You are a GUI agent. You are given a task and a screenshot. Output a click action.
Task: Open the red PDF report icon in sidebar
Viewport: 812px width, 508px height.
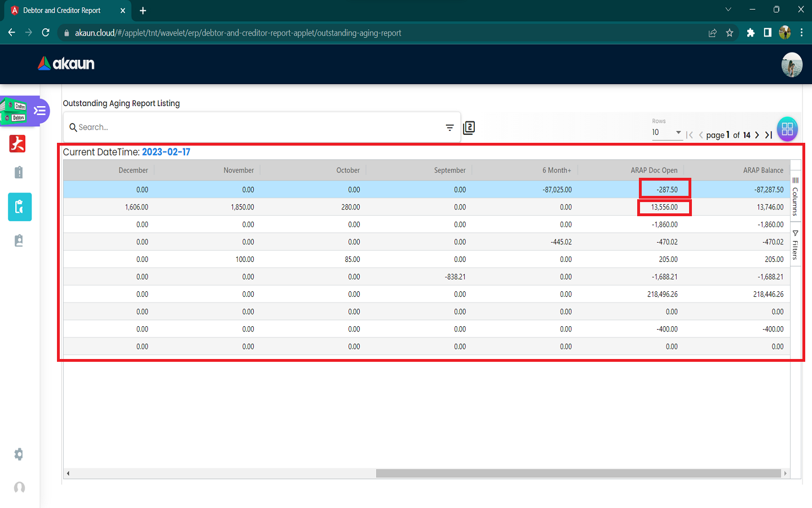pyautogui.click(x=17, y=144)
